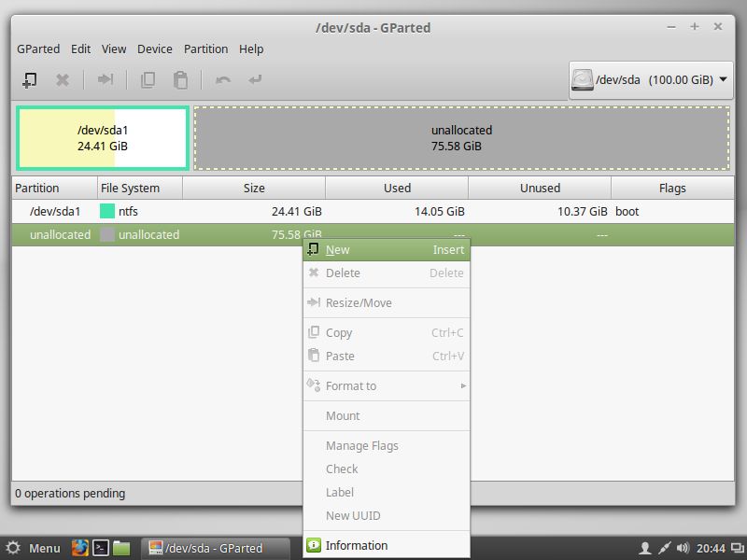Click the boot flag cell
Image resolution: width=747 pixels, height=560 pixels.
coord(627,212)
